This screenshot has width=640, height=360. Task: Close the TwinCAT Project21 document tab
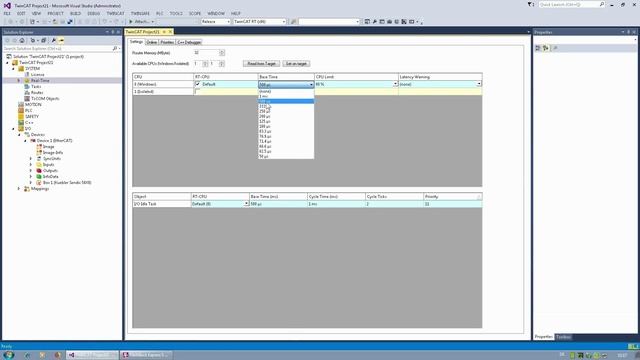pyautogui.click(x=170, y=32)
